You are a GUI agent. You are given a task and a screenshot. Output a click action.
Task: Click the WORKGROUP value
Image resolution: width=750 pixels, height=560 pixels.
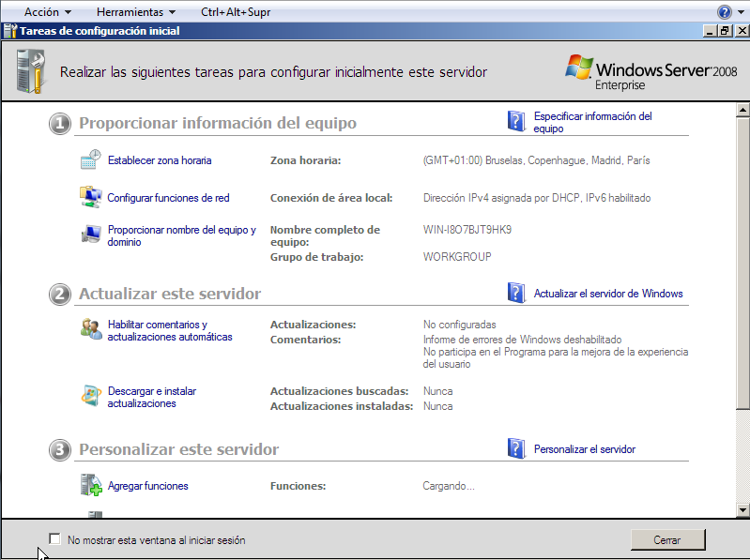tap(457, 257)
